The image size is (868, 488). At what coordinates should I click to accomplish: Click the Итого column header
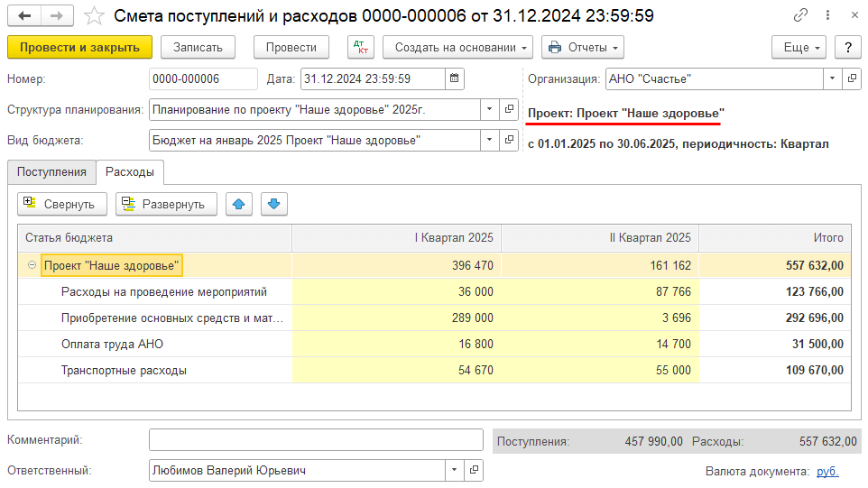(775, 238)
